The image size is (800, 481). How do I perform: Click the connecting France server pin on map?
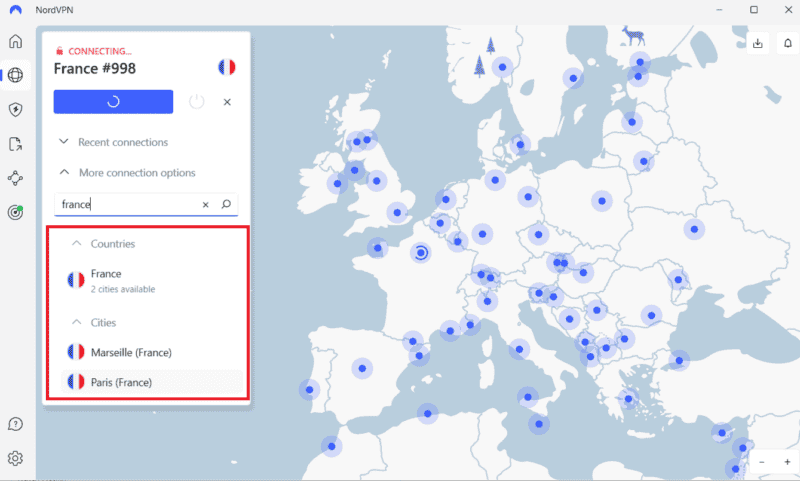coord(421,252)
